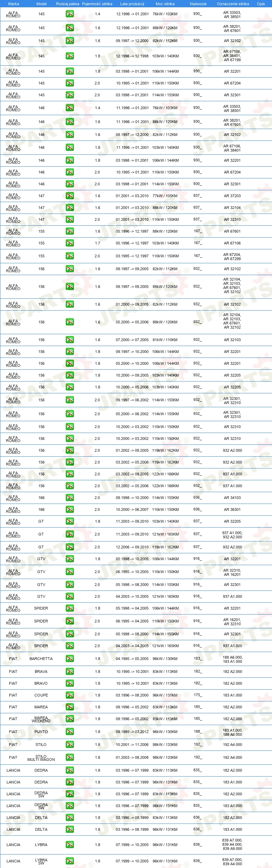Screen dimensions: 272x868
Task: Click fuel icon in 145 1.6 88kW row
Action: [x=70, y=28]
